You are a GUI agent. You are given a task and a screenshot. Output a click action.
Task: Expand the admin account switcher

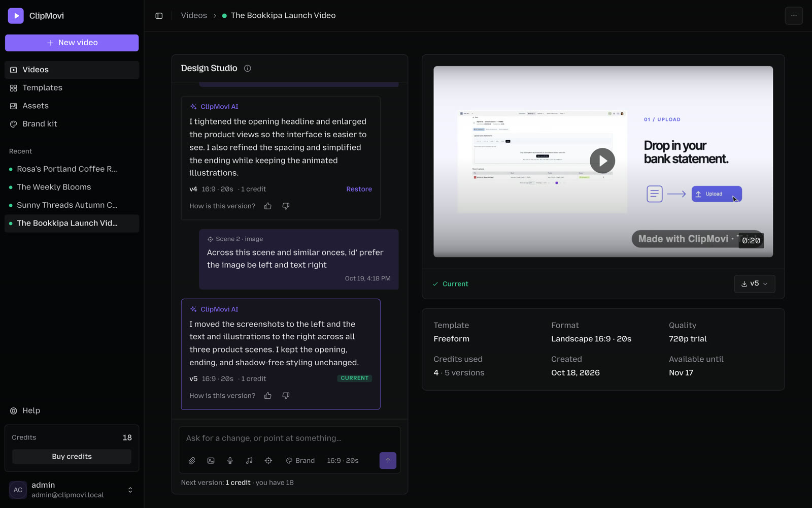130,490
